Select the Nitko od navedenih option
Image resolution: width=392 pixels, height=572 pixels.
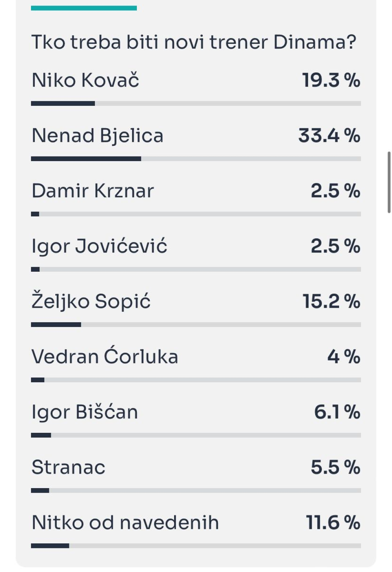point(125,523)
